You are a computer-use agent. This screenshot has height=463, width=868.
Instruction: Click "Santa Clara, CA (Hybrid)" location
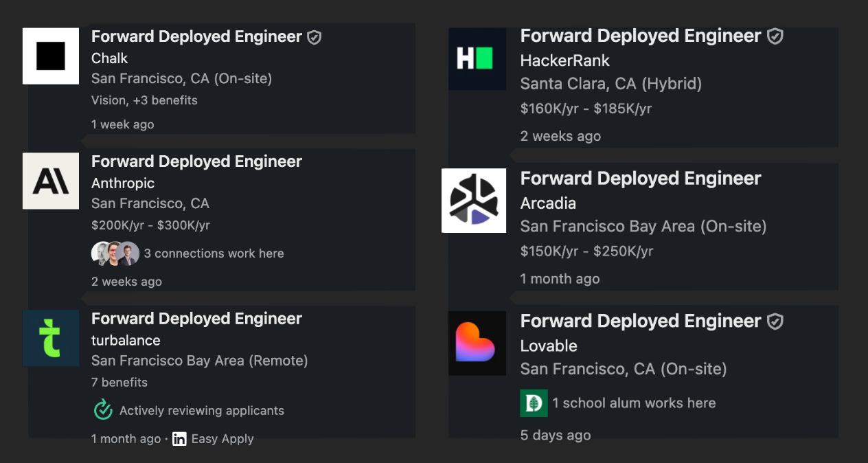[611, 84]
